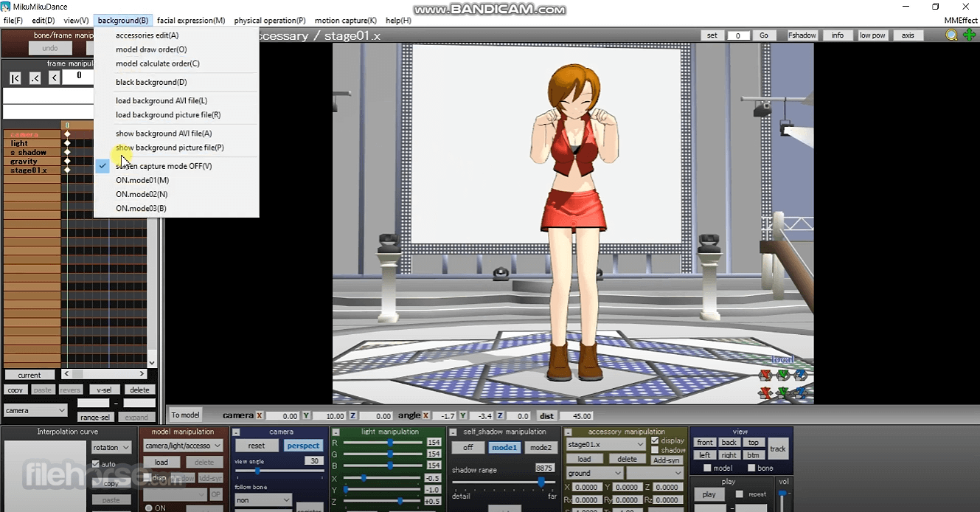Screen dimensions: 980x512
Task: Collapse the light manipulation panel minus icon
Action: click(x=336, y=432)
